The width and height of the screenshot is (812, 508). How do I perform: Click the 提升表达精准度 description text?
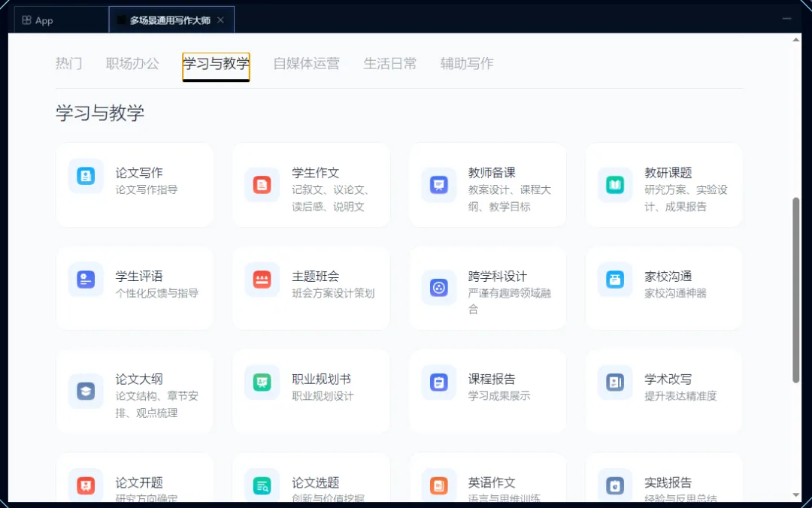pyautogui.click(x=680, y=396)
